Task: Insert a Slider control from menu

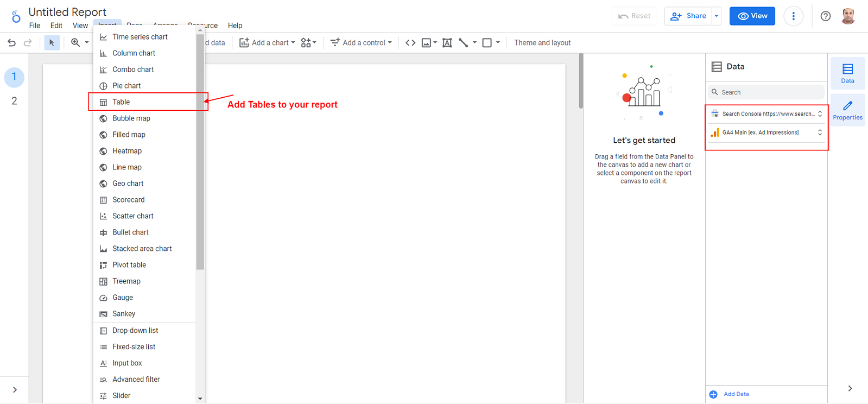Action: pos(121,396)
